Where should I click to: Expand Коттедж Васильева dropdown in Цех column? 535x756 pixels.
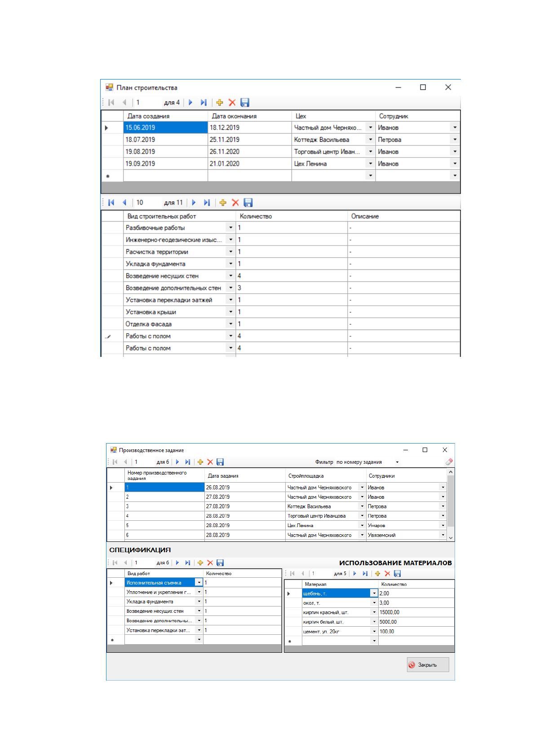click(x=371, y=140)
